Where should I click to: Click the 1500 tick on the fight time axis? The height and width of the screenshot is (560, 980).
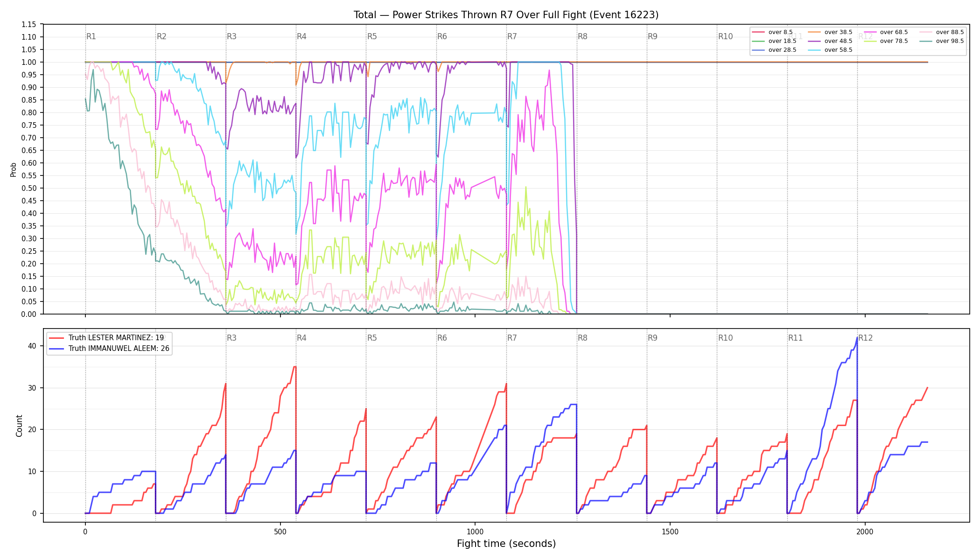tap(670, 532)
